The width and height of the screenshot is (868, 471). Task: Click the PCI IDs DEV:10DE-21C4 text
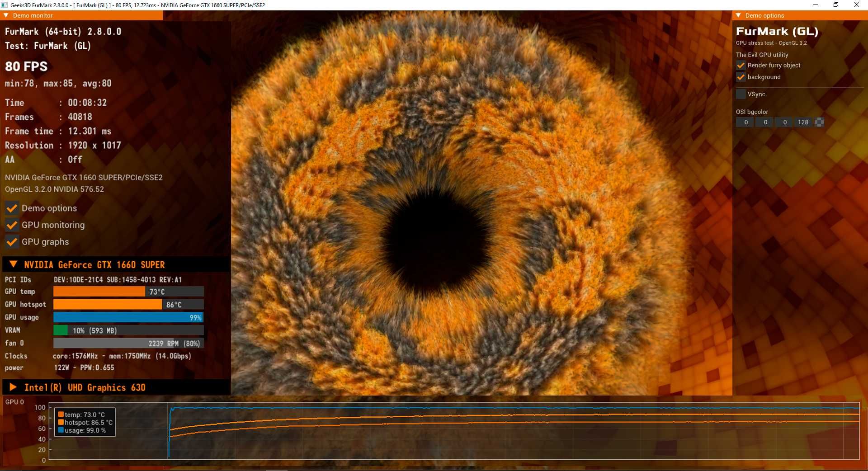[118, 279]
